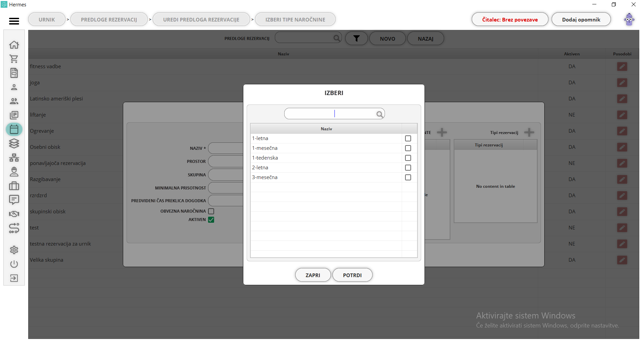
Task: Check the 1-tedenska checkbox
Action: pos(408,158)
